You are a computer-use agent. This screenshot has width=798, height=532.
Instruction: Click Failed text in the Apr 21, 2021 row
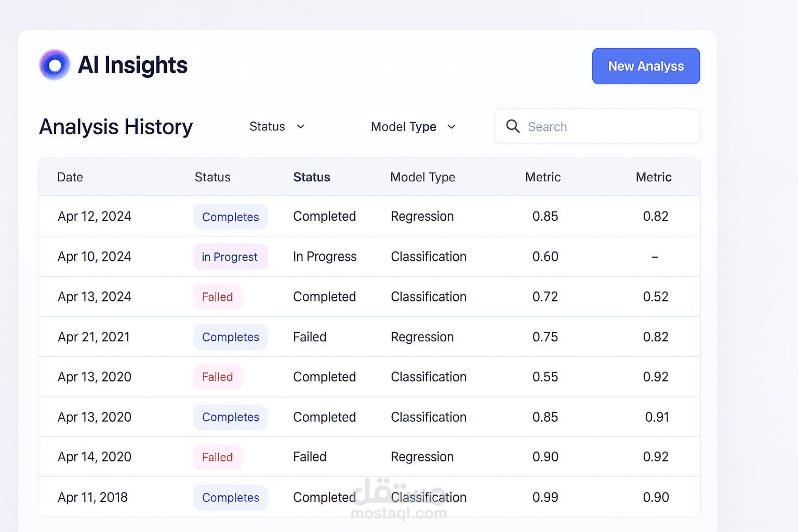coord(310,337)
